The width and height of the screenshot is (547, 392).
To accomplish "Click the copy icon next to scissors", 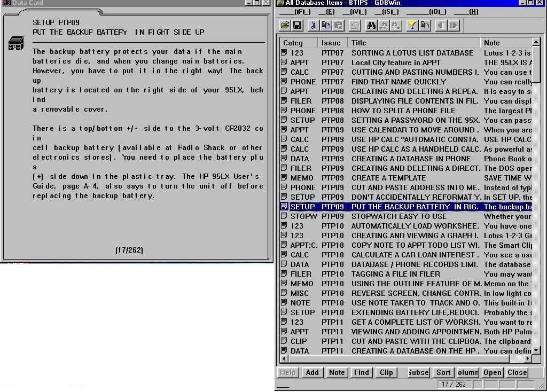I will pos(325,25).
